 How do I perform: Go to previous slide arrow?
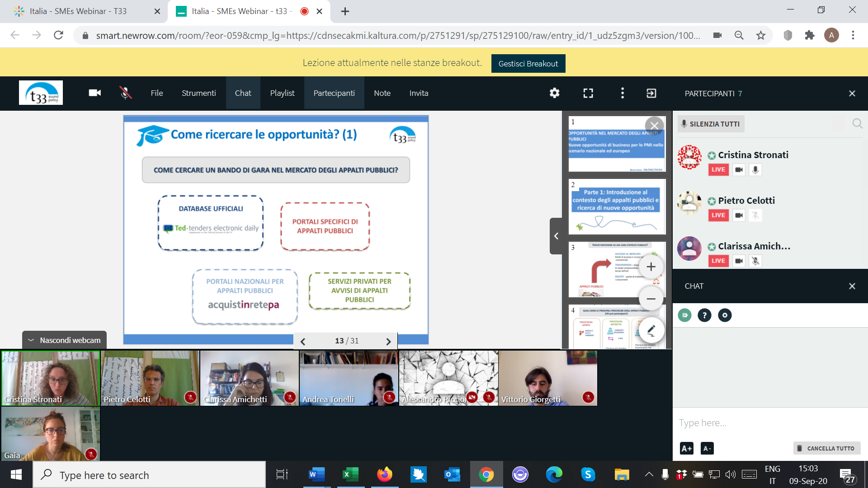303,342
